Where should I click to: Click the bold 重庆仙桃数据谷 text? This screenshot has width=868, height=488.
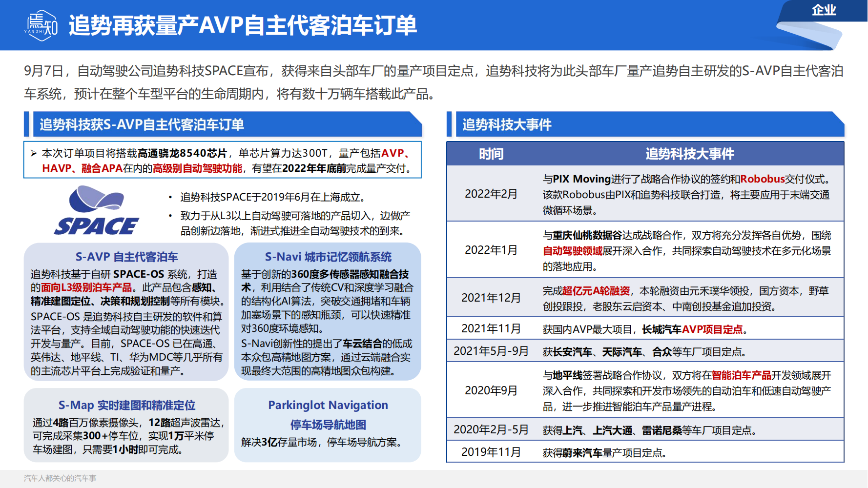pyautogui.click(x=587, y=235)
